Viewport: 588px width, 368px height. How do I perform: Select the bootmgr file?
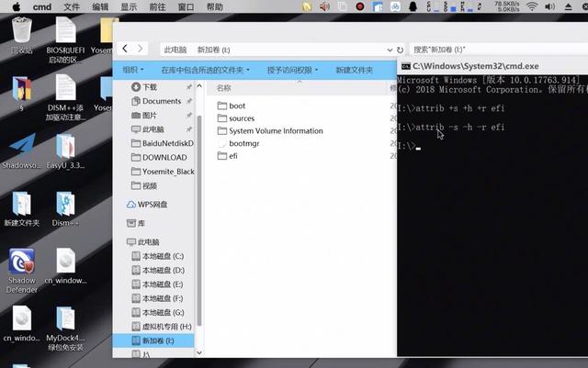(x=243, y=144)
